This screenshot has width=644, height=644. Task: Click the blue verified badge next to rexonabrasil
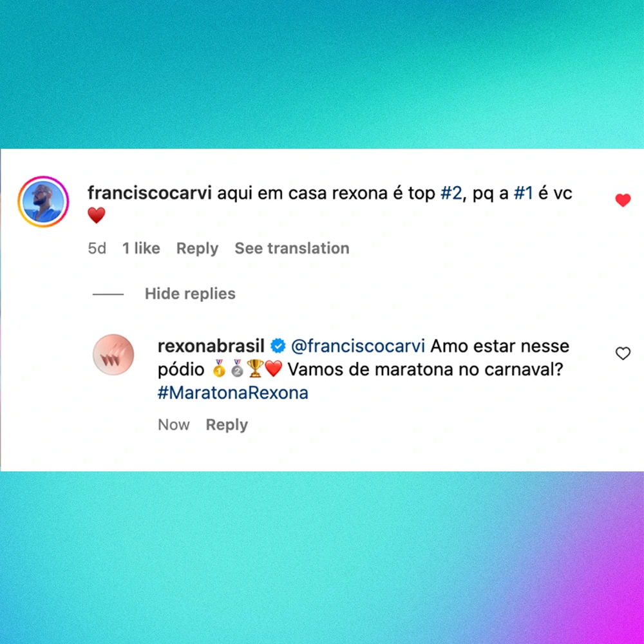pos(278,346)
